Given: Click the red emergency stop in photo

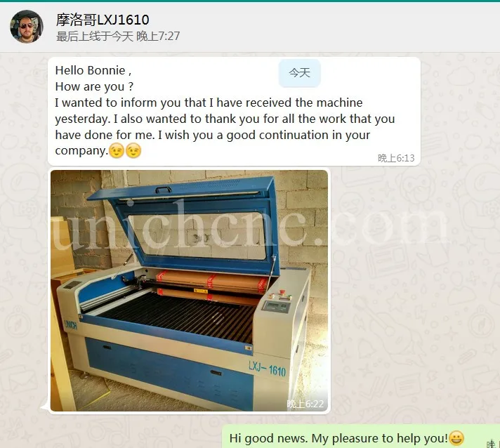Looking at the screenshot, I should pos(282,292).
